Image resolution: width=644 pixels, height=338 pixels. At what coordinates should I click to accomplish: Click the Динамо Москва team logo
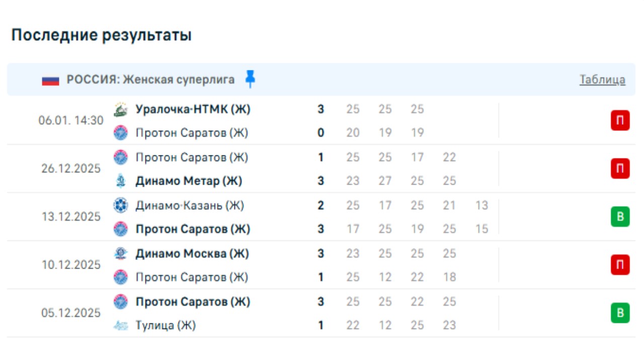point(121,253)
